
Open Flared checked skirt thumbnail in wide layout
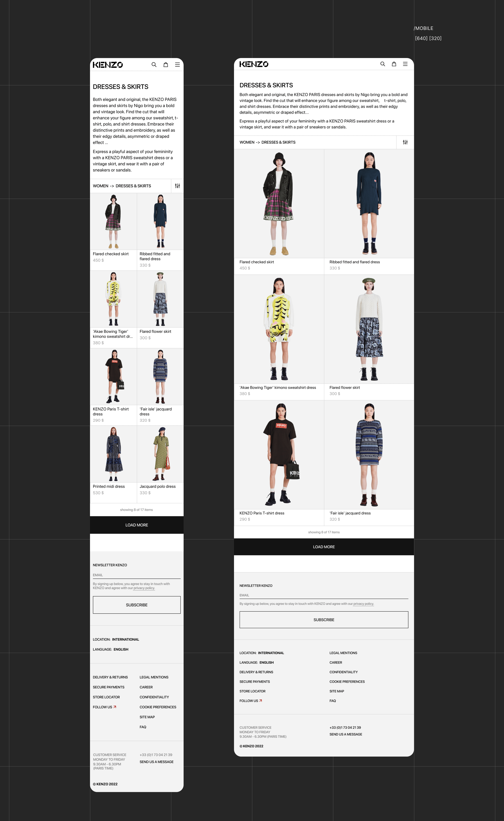(x=279, y=203)
